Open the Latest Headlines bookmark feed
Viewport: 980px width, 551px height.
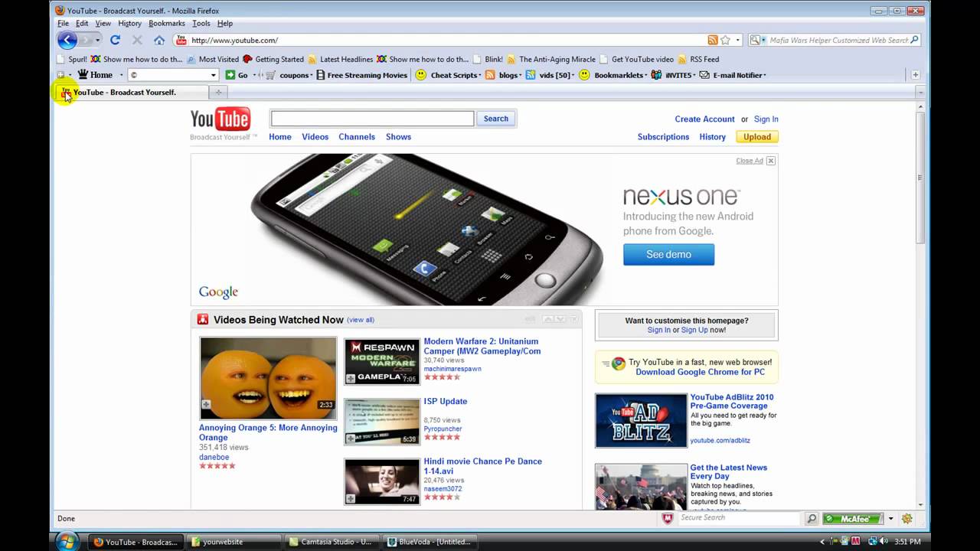[x=340, y=59]
